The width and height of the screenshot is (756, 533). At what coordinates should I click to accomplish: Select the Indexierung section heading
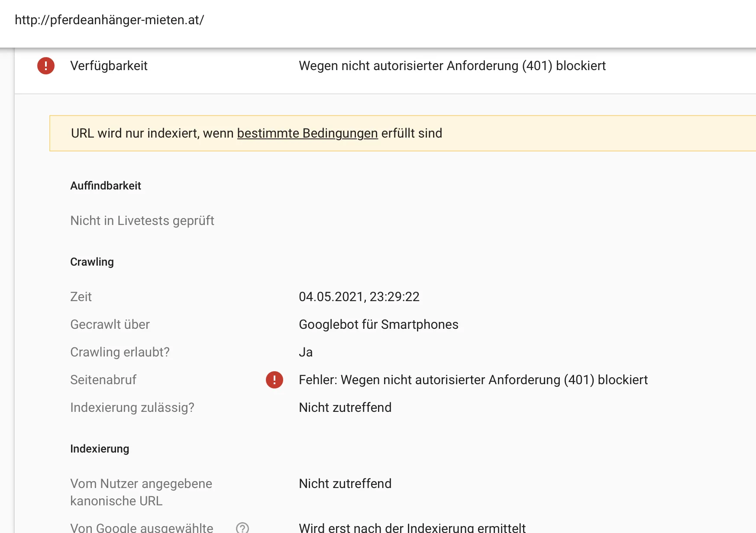[x=100, y=449]
